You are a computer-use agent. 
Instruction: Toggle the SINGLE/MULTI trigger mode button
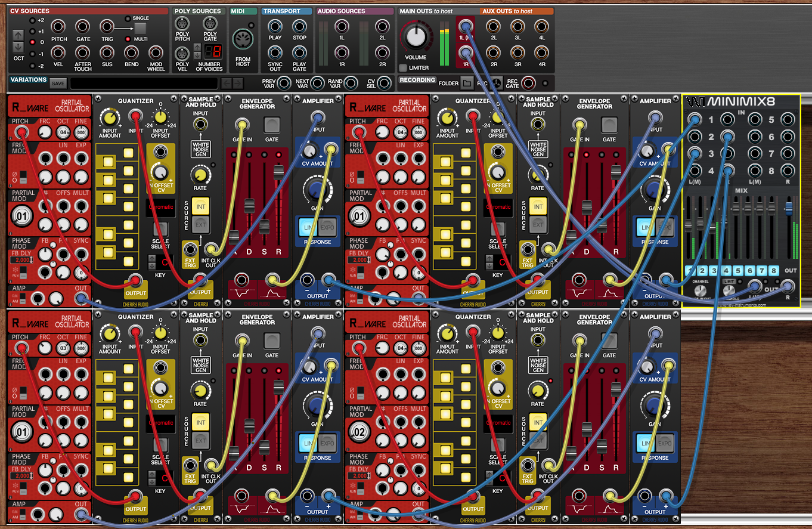click(x=140, y=28)
